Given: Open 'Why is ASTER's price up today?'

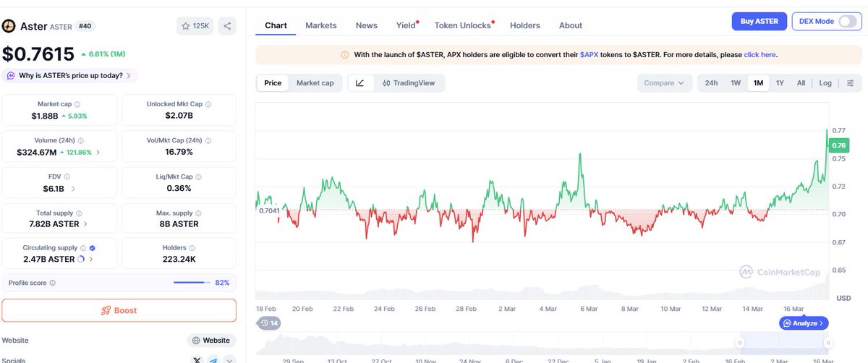Looking at the screenshot, I should pos(69,76).
